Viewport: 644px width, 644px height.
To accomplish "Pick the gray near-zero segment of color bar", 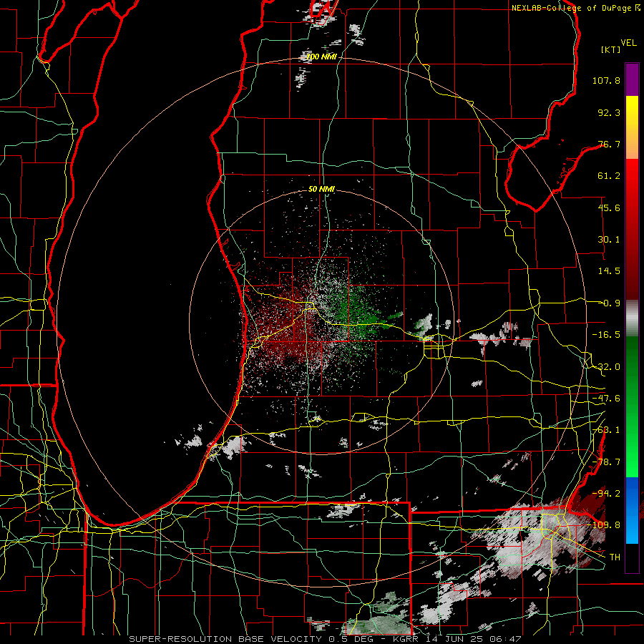I will pyautogui.click(x=632, y=318).
